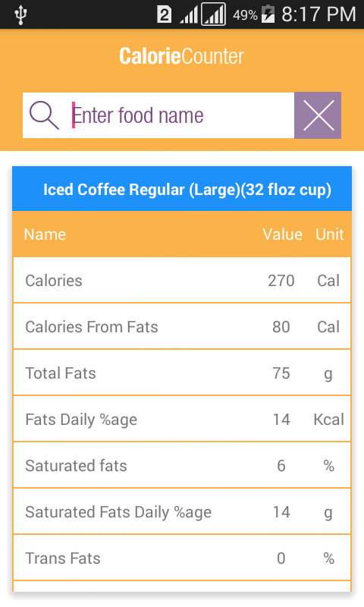Select the Calories row
The height and width of the screenshot is (607, 364).
coord(182,280)
